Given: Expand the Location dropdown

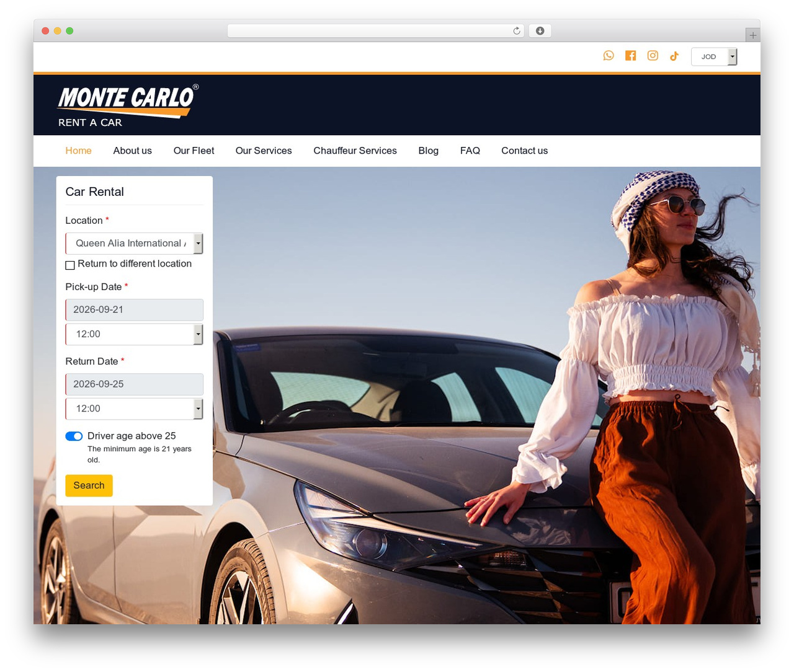Looking at the screenshot, I should [134, 244].
